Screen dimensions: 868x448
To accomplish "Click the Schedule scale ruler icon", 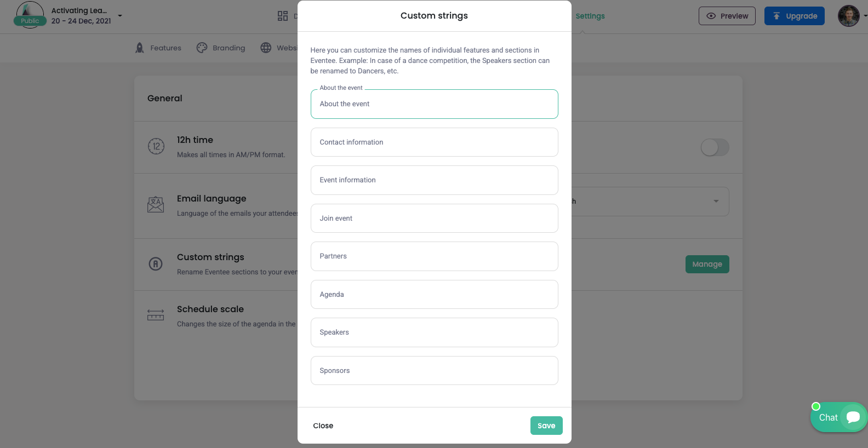I will (156, 315).
